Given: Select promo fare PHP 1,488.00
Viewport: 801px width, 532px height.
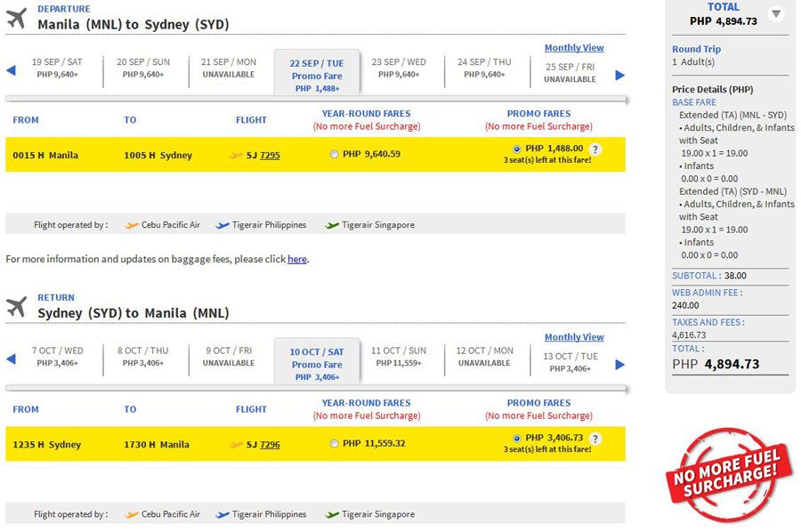Looking at the screenshot, I should point(517,149).
